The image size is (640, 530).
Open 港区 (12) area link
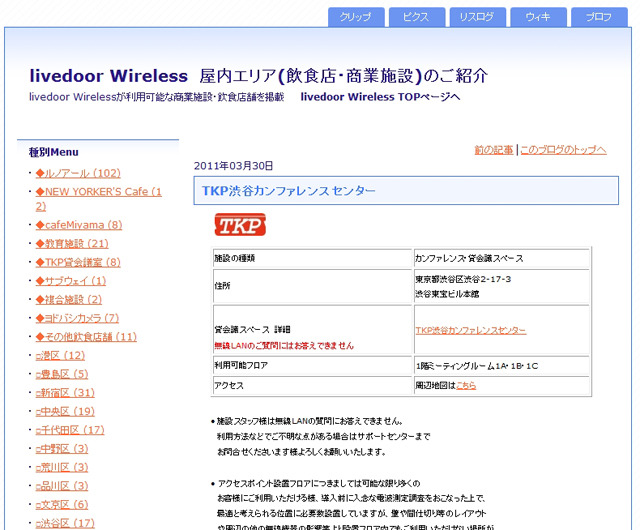coord(60,356)
